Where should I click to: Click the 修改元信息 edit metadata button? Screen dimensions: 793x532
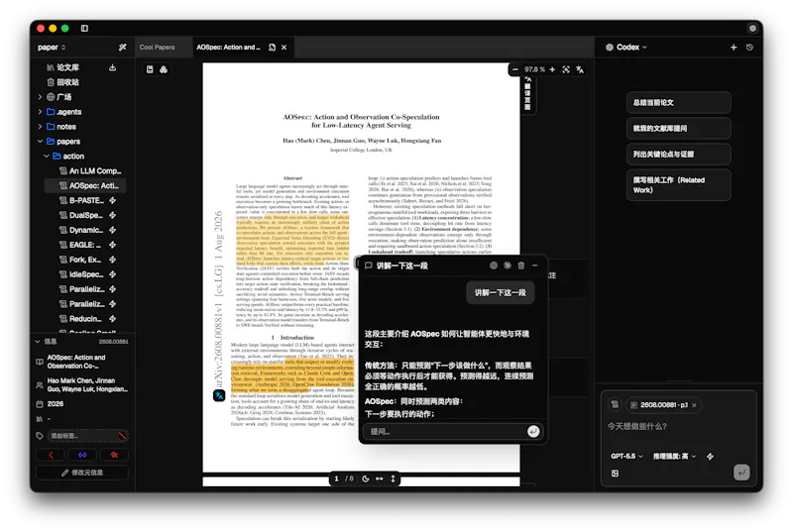coord(82,473)
